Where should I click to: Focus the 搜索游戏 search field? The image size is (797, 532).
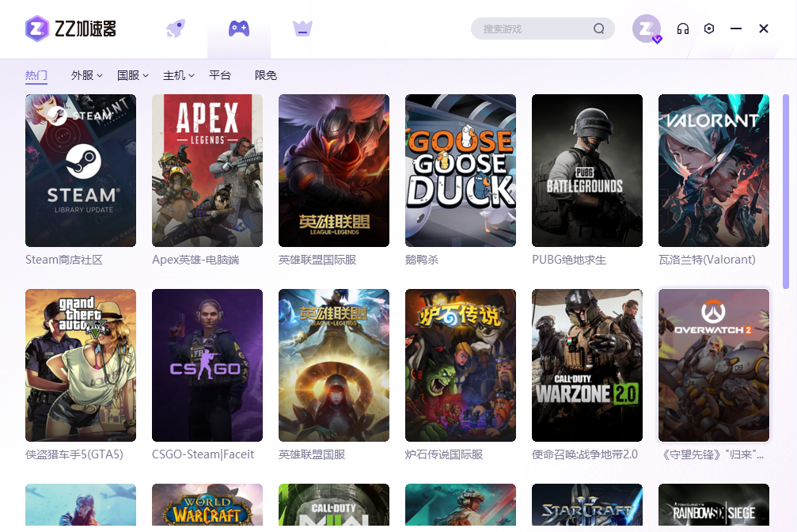coord(542,28)
